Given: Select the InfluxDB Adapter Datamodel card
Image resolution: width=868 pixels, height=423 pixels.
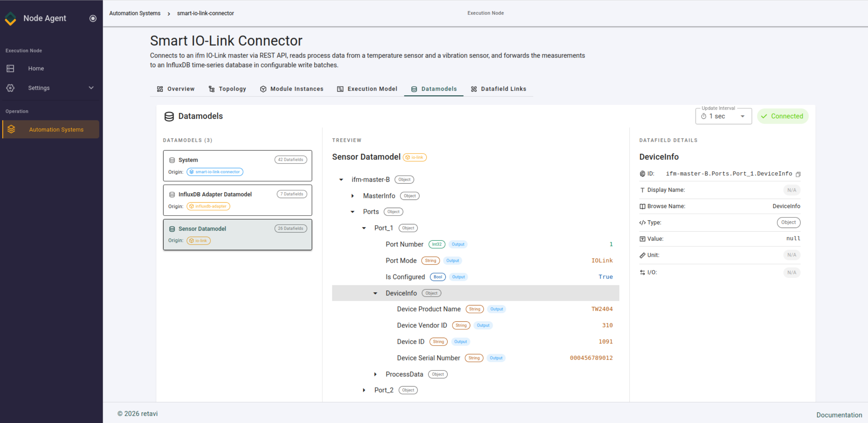Looking at the screenshot, I should pos(237,200).
